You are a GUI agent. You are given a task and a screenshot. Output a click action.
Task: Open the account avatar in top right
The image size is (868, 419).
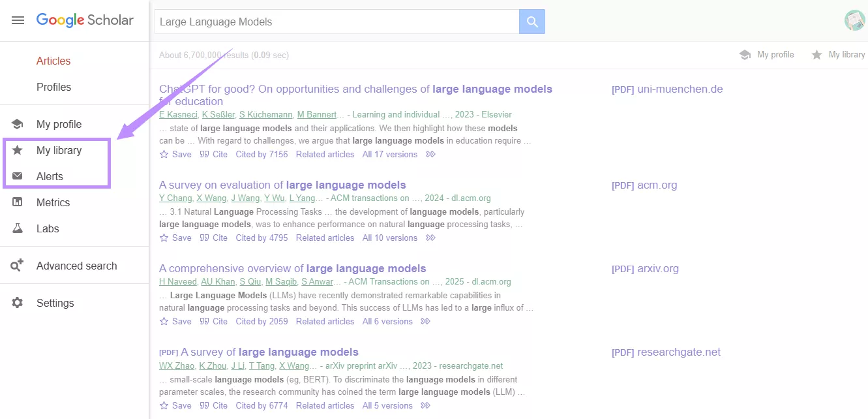coord(854,20)
